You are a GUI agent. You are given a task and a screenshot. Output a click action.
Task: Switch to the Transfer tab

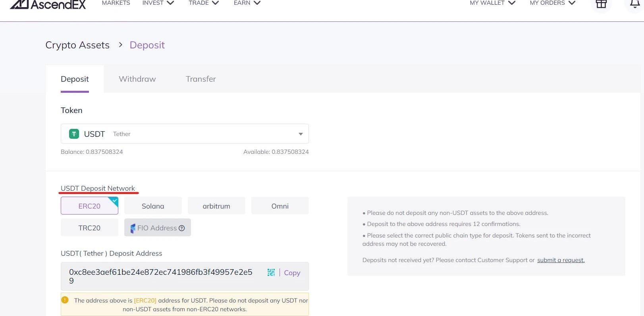(x=201, y=79)
